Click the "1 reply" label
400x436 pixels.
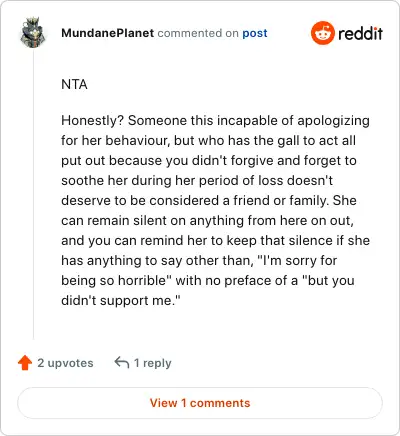pos(152,363)
